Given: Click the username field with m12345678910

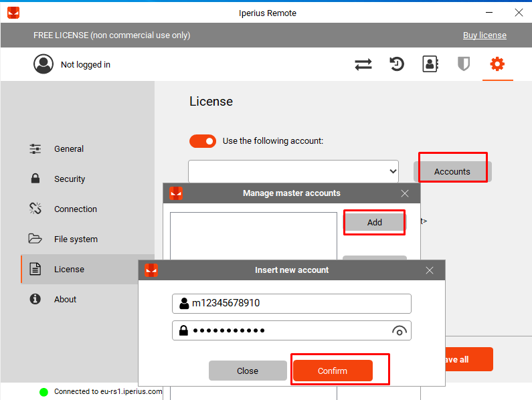Looking at the screenshot, I should pyautogui.click(x=292, y=303).
